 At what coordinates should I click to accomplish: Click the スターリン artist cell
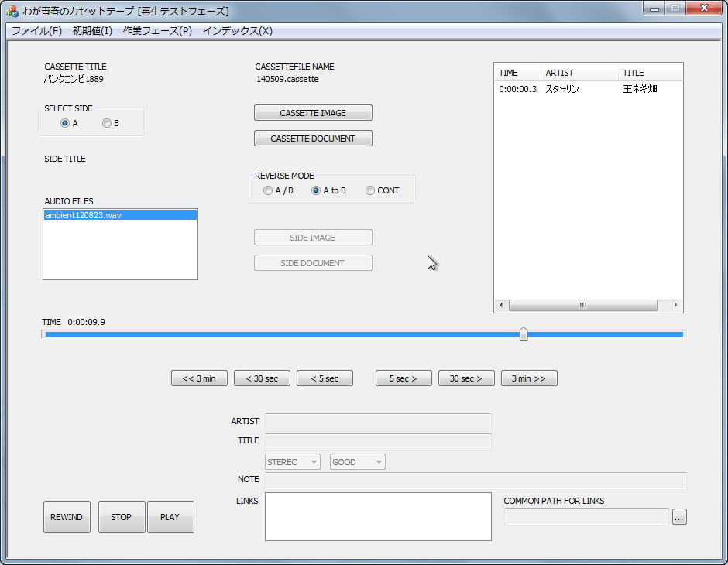point(561,89)
